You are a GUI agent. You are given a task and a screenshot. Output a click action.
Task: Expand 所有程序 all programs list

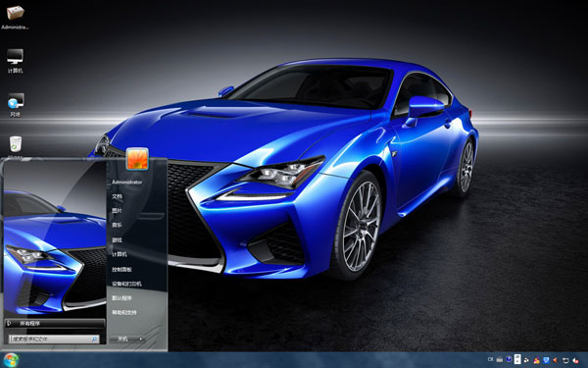pyautogui.click(x=55, y=323)
